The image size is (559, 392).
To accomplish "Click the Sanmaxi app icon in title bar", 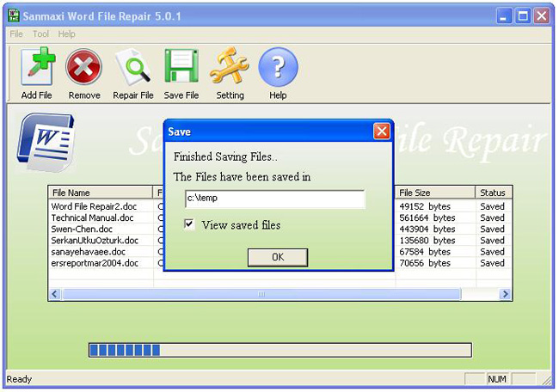I will [14, 15].
